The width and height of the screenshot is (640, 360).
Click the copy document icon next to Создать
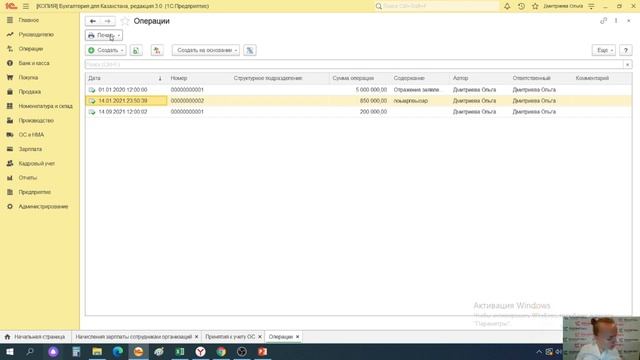136,50
